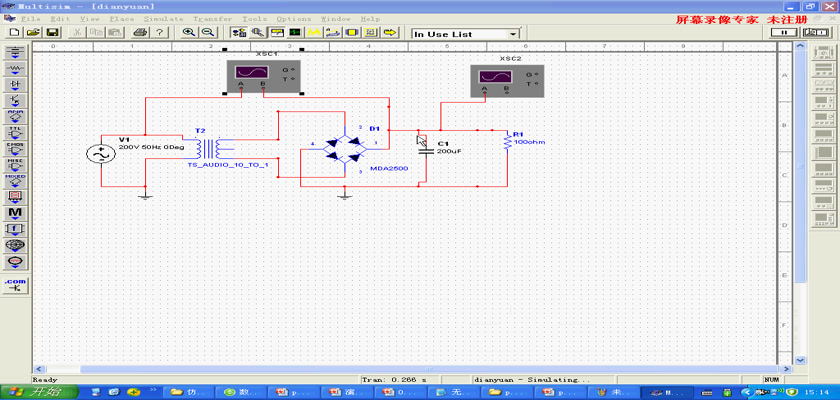
Task: Open the Diodes component group
Action: click(15, 85)
